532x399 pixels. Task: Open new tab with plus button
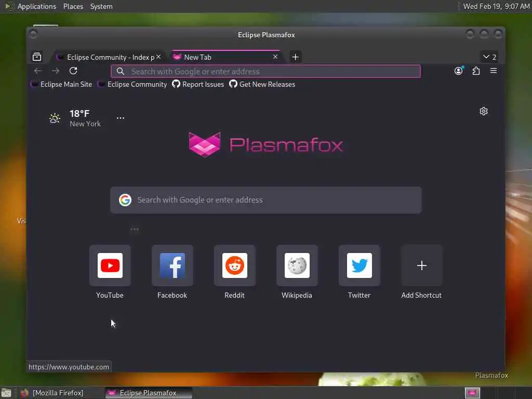[295, 57]
